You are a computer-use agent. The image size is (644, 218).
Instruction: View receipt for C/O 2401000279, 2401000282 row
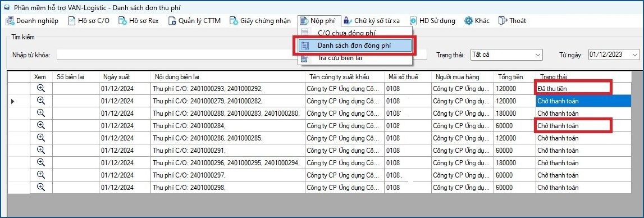point(40,101)
